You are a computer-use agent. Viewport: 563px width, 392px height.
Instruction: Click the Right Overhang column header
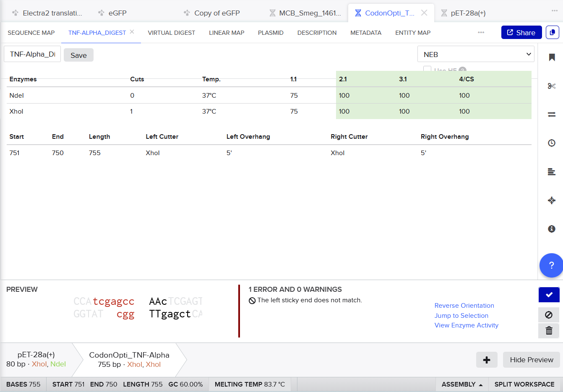pyautogui.click(x=445, y=137)
